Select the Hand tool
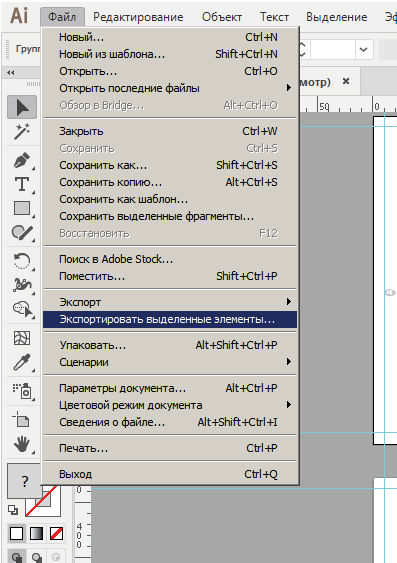This screenshot has width=397, height=563. pos(22,444)
